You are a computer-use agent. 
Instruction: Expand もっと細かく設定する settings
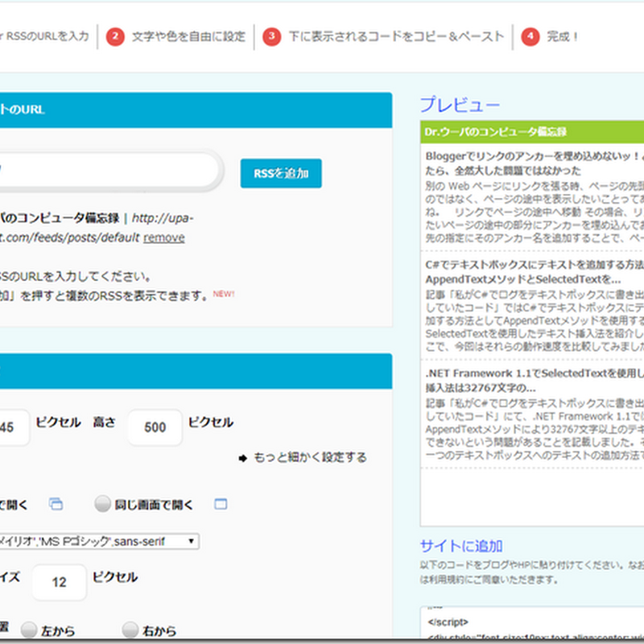[x=310, y=457]
